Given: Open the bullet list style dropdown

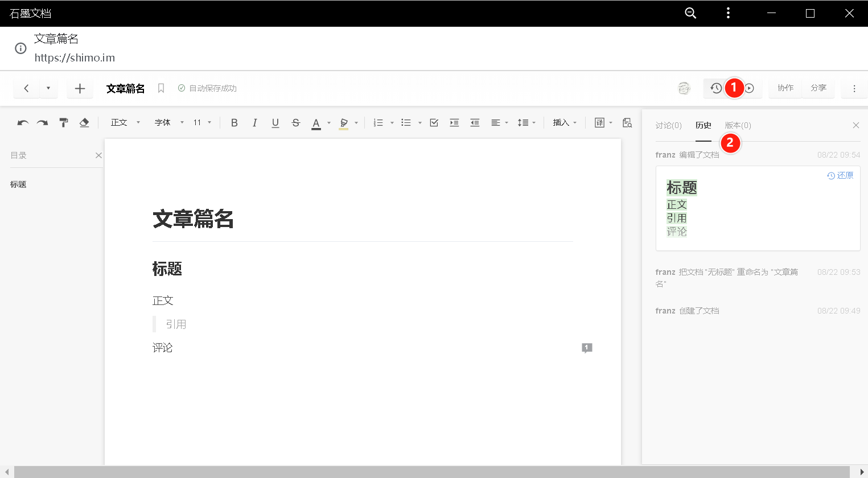Looking at the screenshot, I should click(420, 123).
